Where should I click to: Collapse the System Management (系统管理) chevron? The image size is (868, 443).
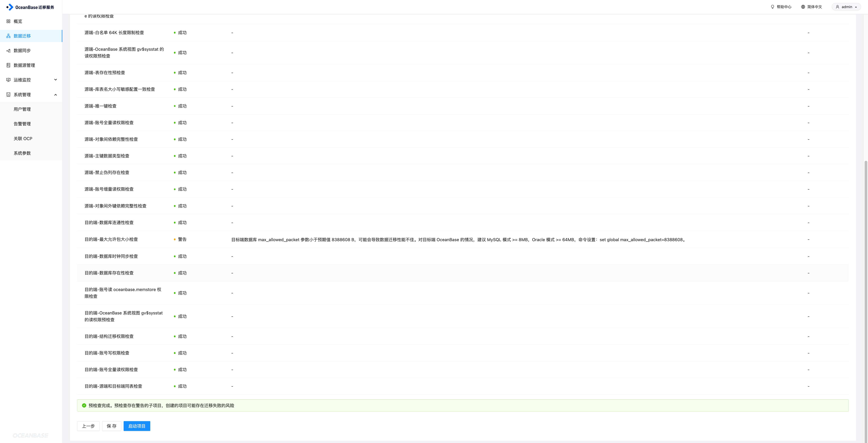pyautogui.click(x=56, y=95)
